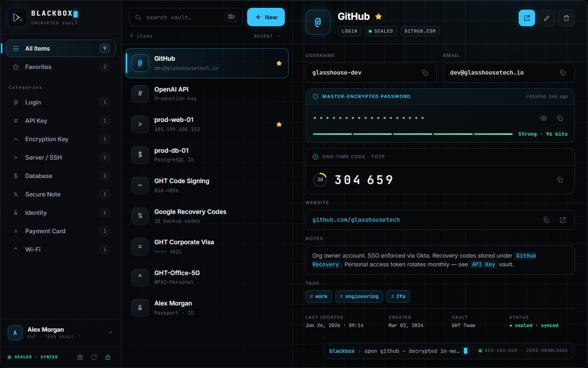Toggle favorite star beside GitHub title
The width and height of the screenshot is (588, 368).
(x=379, y=17)
